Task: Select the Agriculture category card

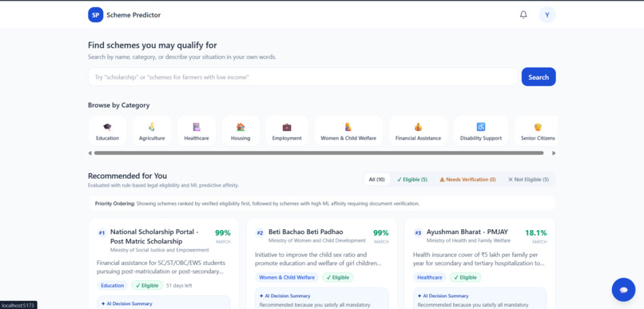Action: 152,131
